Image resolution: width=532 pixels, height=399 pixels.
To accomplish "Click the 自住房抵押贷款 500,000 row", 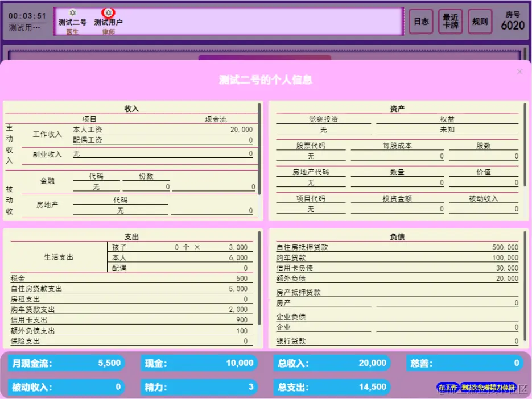I will [x=397, y=247].
